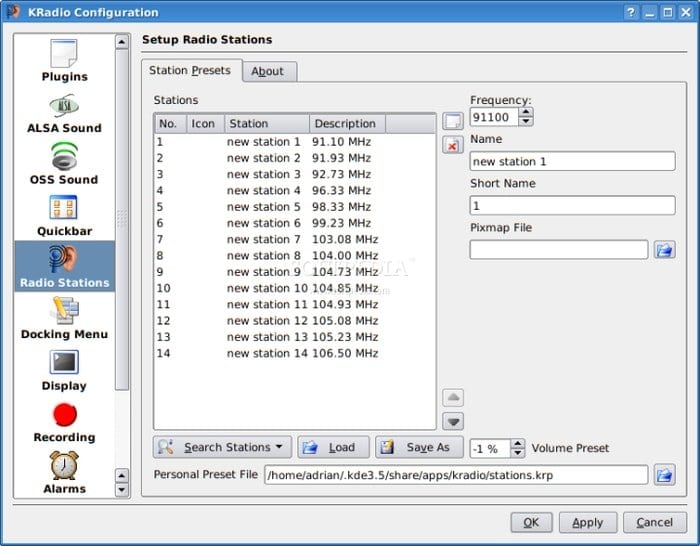Confirm with the OK button
Viewport: 700px width, 546px height.
[531, 522]
